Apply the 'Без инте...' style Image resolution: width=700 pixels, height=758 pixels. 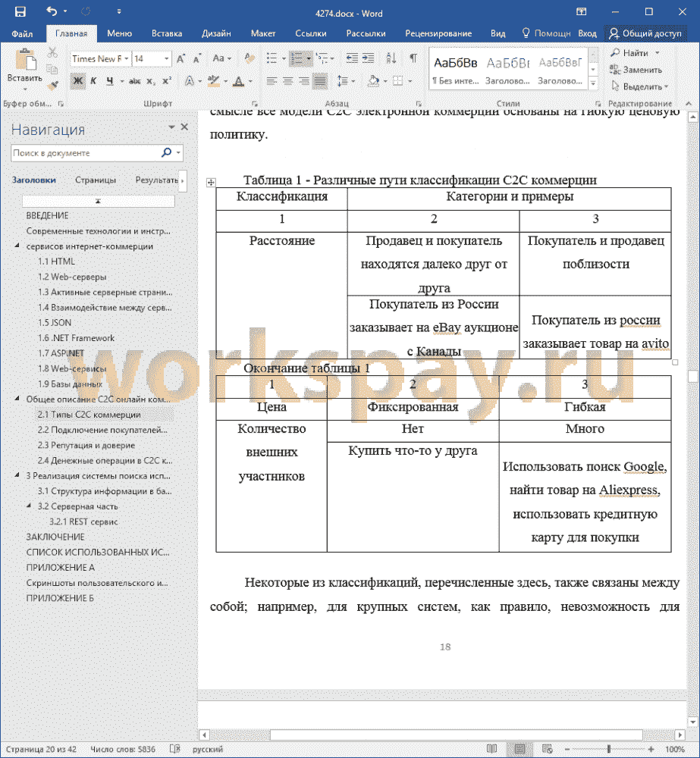click(456, 69)
